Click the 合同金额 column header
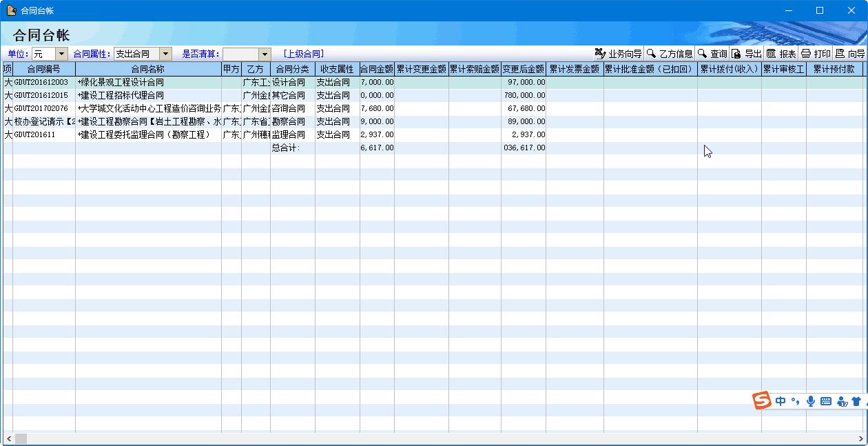This screenshot has height=446, width=868. 376,69
